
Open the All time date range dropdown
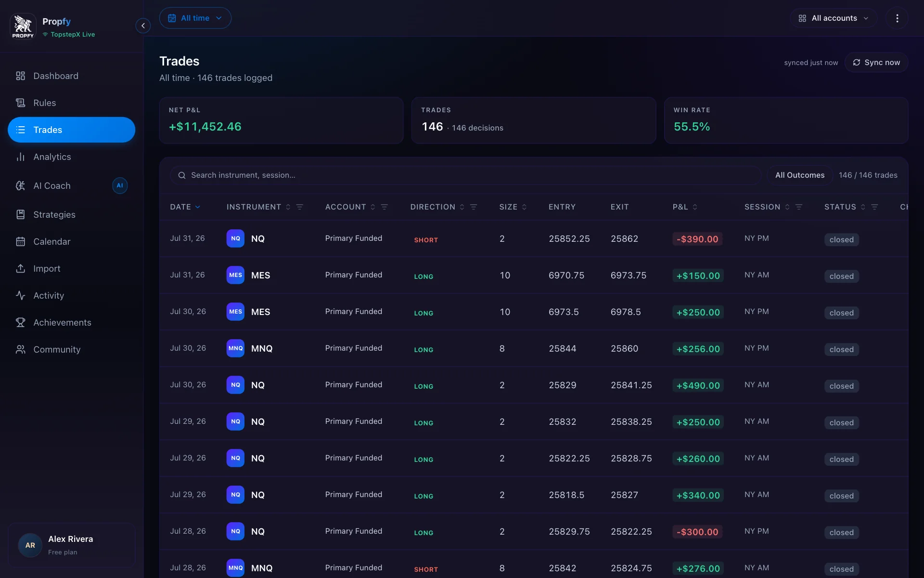[x=195, y=18]
